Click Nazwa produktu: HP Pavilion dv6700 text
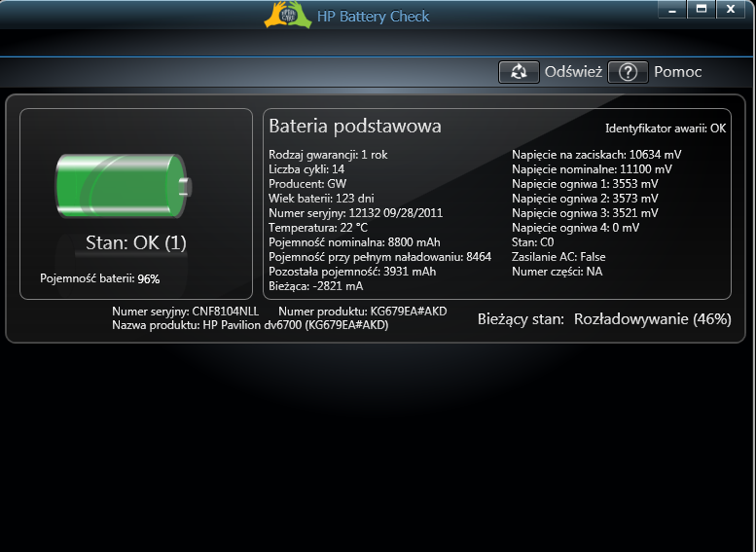 (x=250, y=325)
